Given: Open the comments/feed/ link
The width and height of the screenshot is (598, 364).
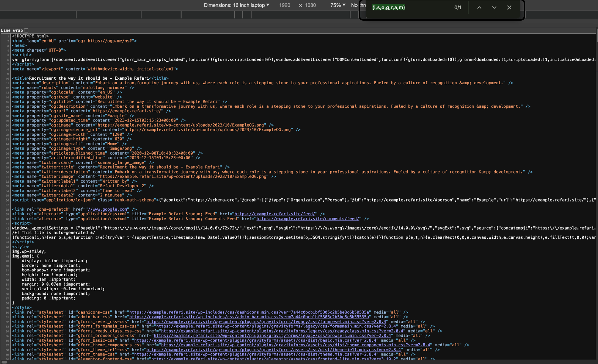Looking at the screenshot, I should (x=308, y=219).
